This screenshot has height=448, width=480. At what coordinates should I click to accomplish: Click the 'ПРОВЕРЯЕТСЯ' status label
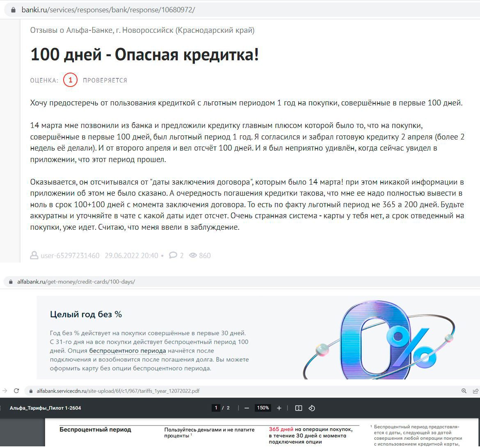(x=105, y=80)
